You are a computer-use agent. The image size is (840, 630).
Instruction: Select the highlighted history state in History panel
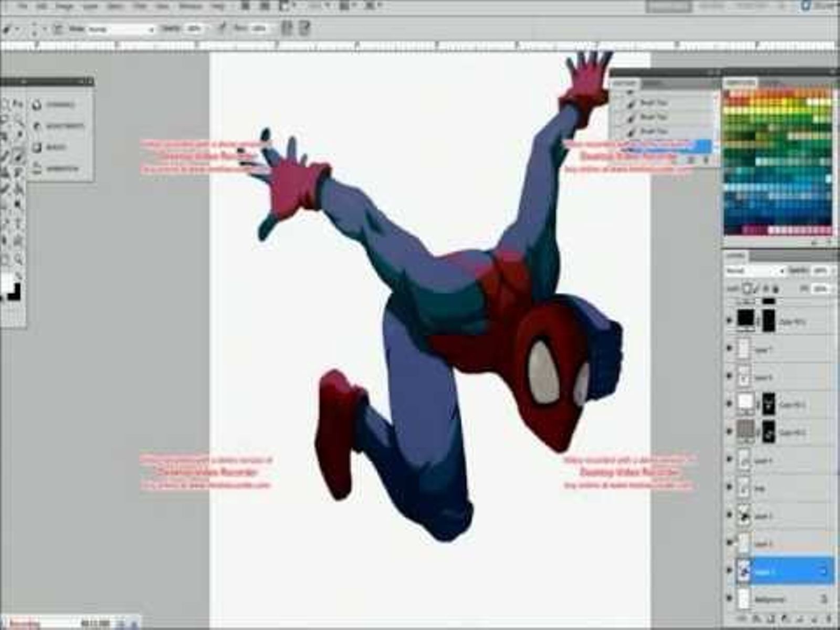pyautogui.click(x=661, y=146)
